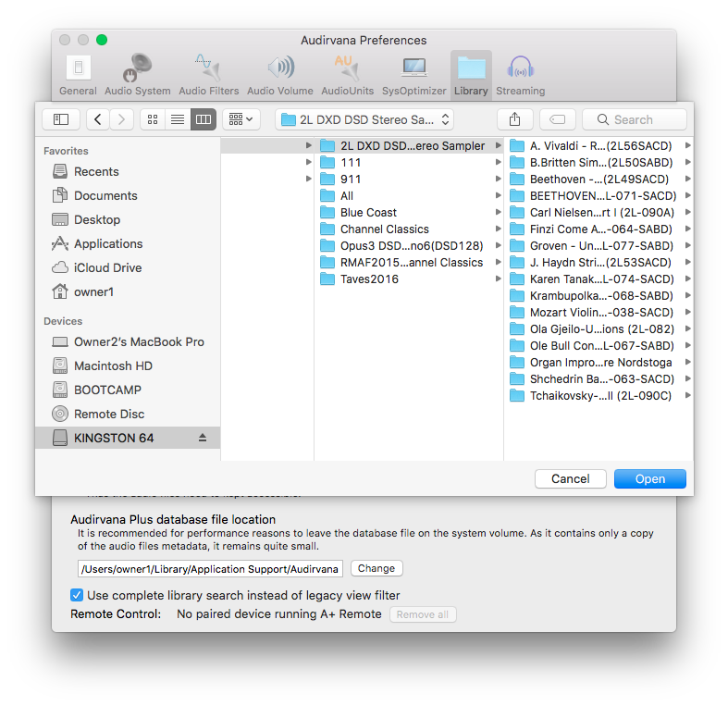The width and height of the screenshot is (728, 706).
Task: Select the All folder
Action: point(409,196)
